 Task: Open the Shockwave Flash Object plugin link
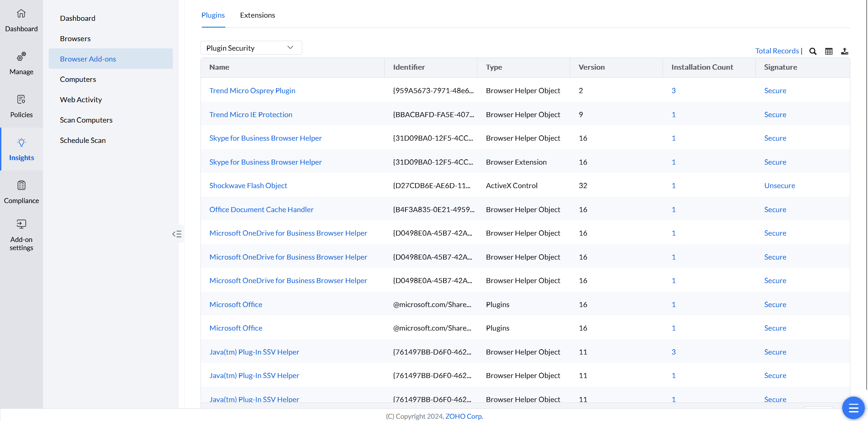pyautogui.click(x=248, y=185)
